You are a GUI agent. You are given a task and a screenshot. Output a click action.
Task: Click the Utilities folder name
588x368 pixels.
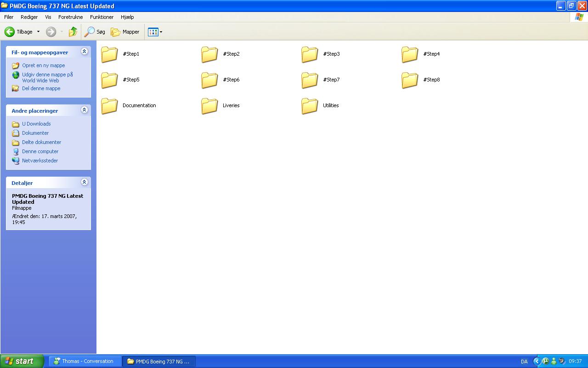click(331, 105)
